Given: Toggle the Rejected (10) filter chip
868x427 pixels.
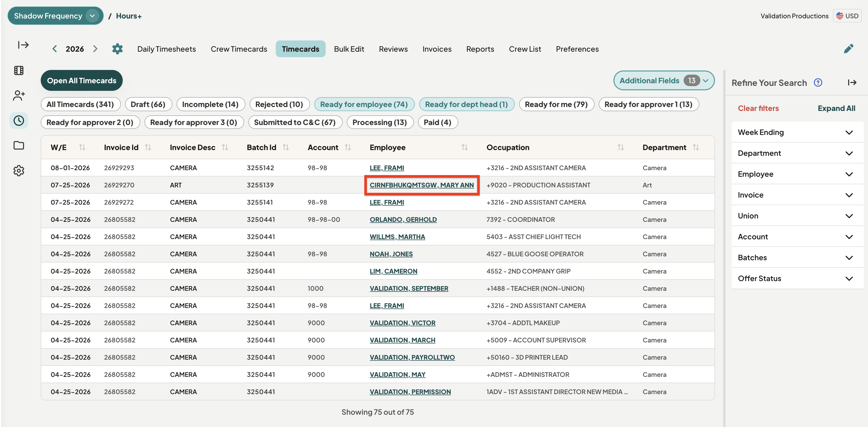Looking at the screenshot, I should point(279,104).
